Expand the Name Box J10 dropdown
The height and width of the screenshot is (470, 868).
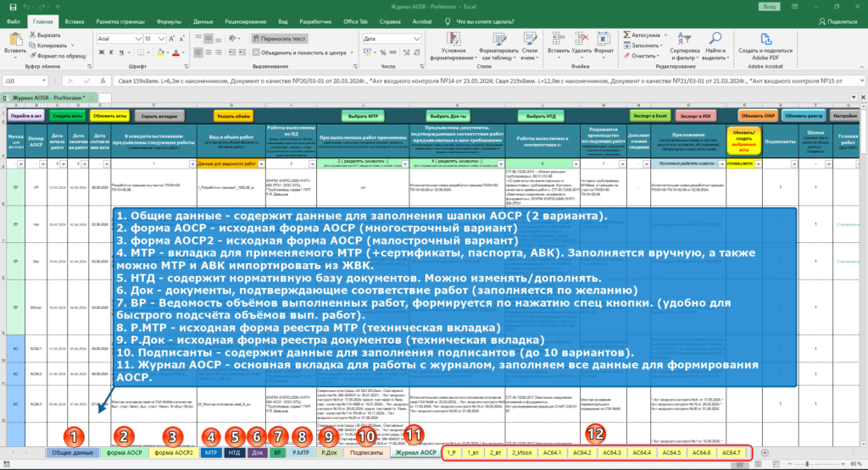pos(43,80)
